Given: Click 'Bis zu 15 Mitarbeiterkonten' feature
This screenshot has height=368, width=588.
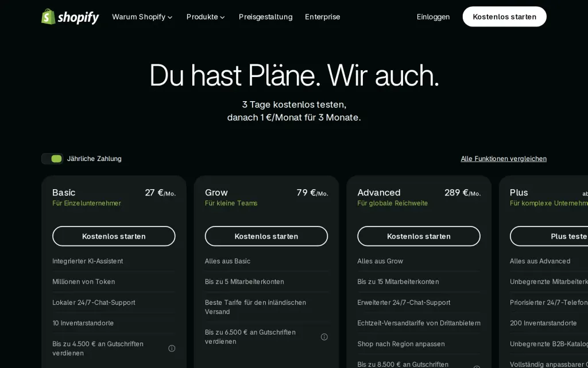Looking at the screenshot, I should coord(398,282).
